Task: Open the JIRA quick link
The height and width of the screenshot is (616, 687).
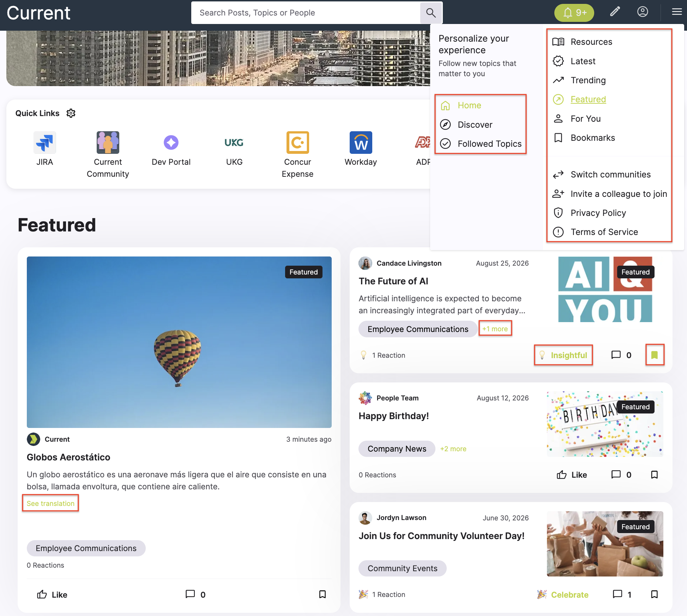Action: point(45,149)
